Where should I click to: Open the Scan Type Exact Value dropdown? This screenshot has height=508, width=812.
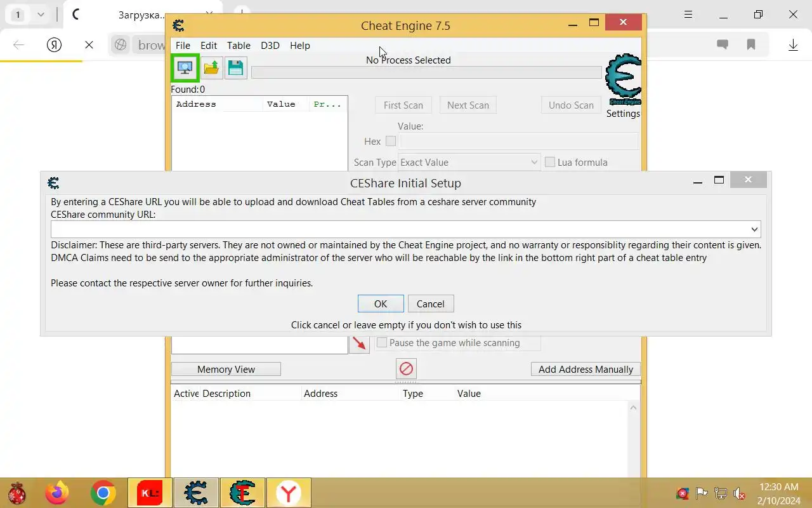[469, 162]
